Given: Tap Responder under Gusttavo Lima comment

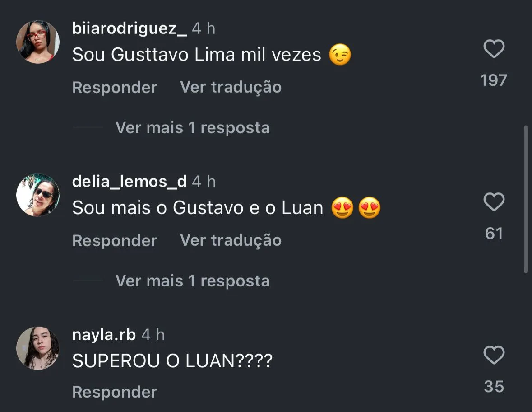Looking at the screenshot, I should pos(115,87).
